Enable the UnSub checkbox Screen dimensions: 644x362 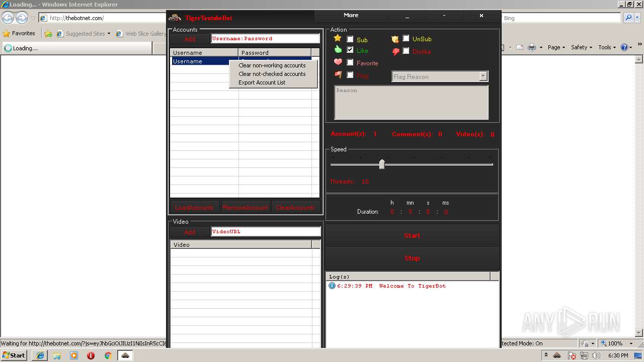click(x=406, y=38)
